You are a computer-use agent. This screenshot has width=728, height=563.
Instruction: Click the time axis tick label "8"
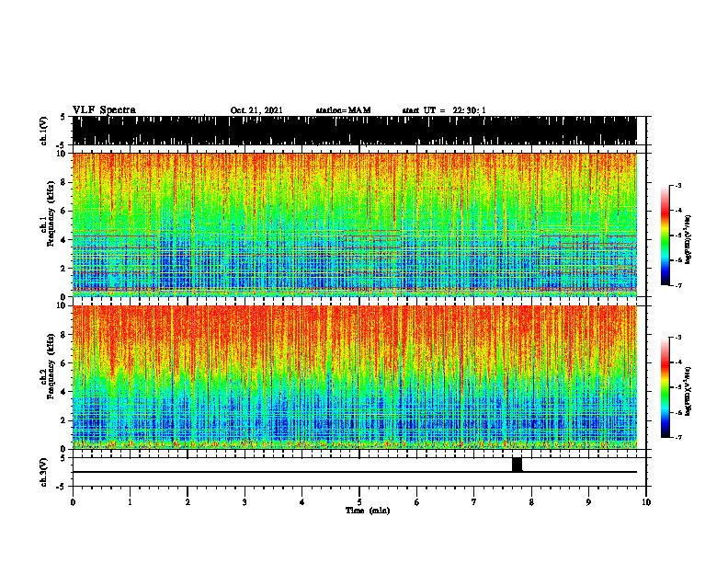click(531, 502)
